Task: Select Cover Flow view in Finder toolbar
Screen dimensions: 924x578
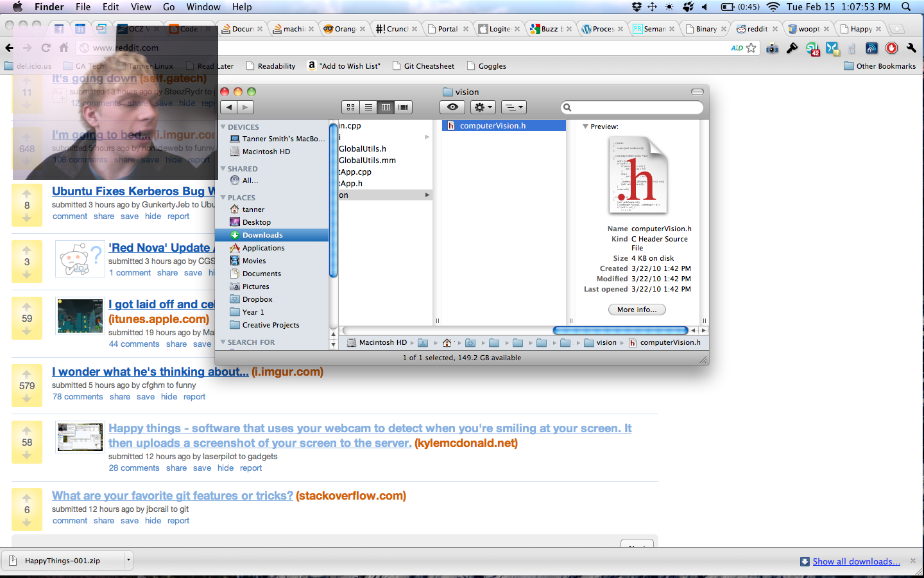Action: coord(404,107)
